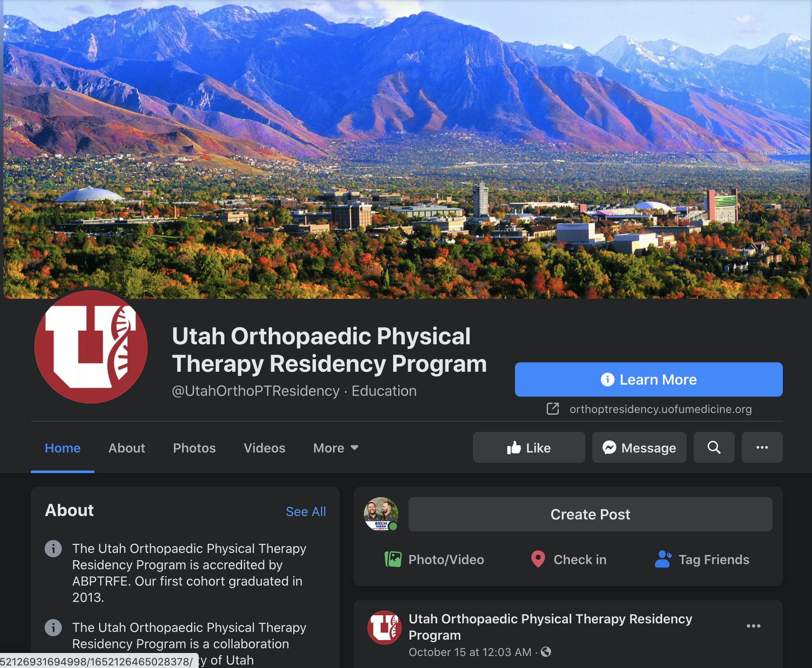The height and width of the screenshot is (668, 812).
Task: Click the search magnifier icon button
Action: coord(714,447)
